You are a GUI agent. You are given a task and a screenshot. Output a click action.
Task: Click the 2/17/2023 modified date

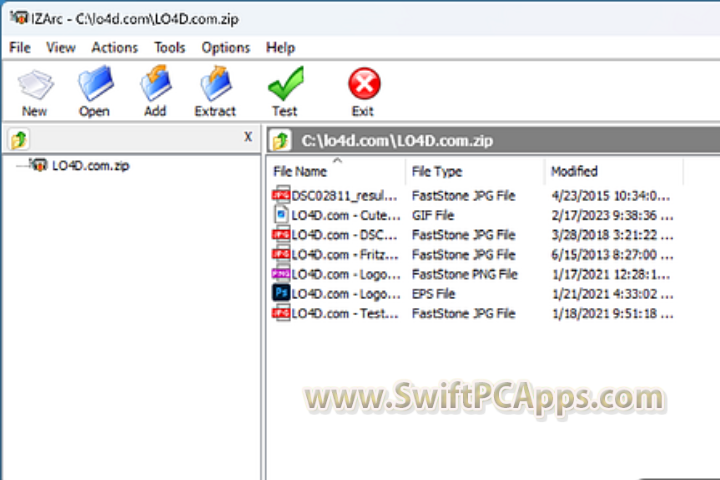point(612,215)
